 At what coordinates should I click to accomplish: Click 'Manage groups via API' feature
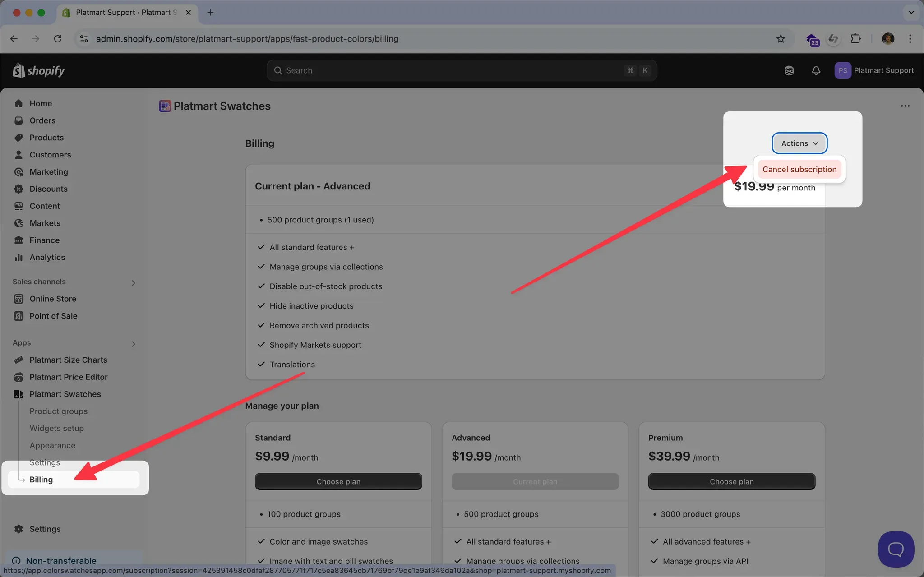[x=705, y=561]
